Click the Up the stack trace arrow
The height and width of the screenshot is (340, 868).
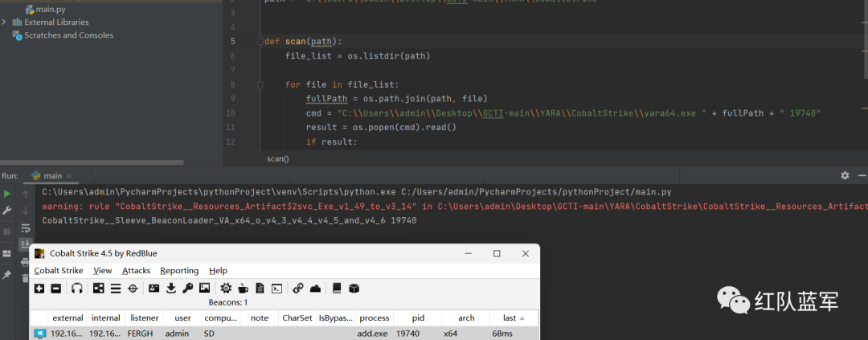pyautogui.click(x=26, y=194)
